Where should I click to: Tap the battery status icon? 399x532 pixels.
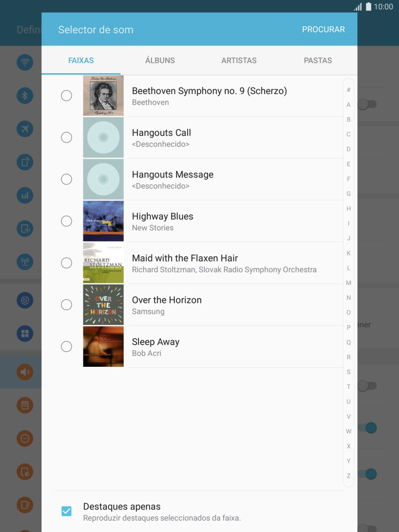[x=368, y=7]
